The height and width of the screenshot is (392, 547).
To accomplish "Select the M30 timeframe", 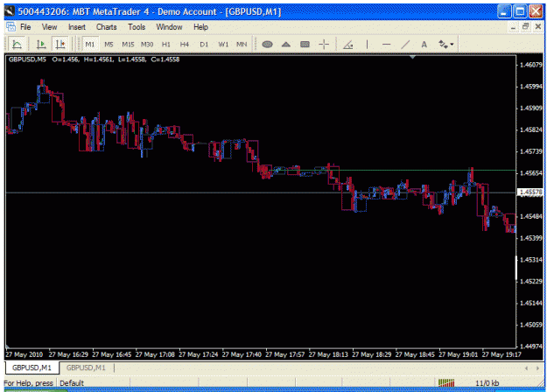I will [147, 45].
